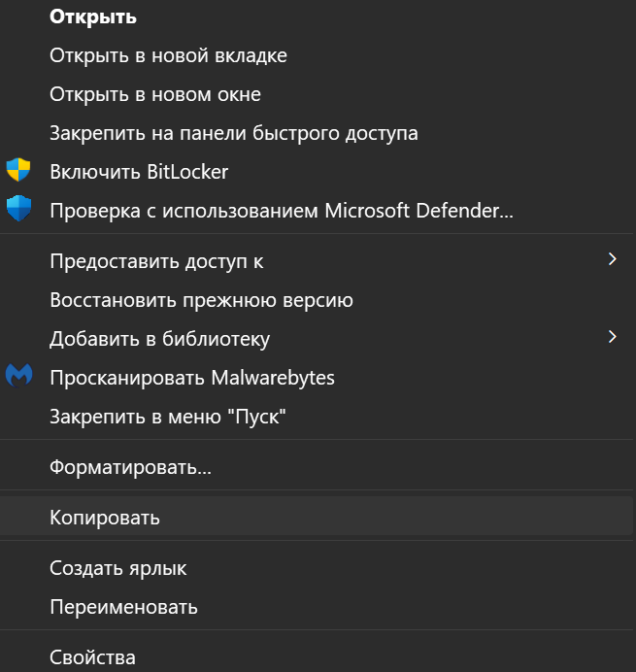Select Восстановить прежнюю версию
The image size is (636, 672).
[x=201, y=300]
